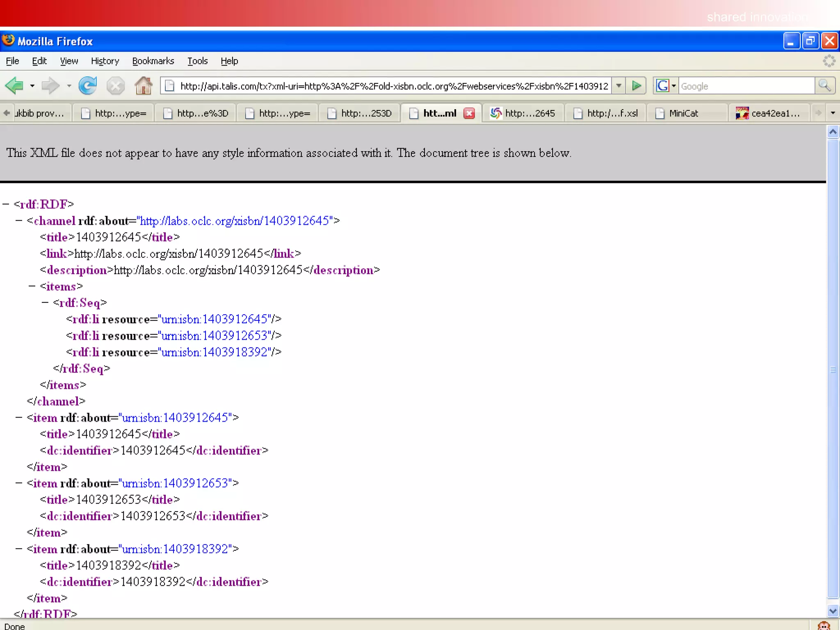Screen dimensions: 840x630
Task: Collapse the rdf:RDF root node
Action: (6, 204)
